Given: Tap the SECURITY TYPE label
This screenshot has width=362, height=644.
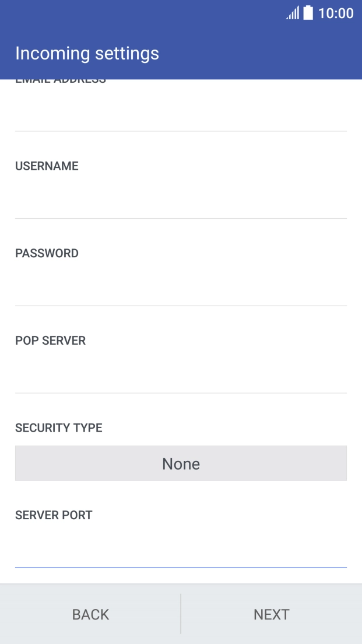Looking at the screenshot, I should (x=58, y=428).
